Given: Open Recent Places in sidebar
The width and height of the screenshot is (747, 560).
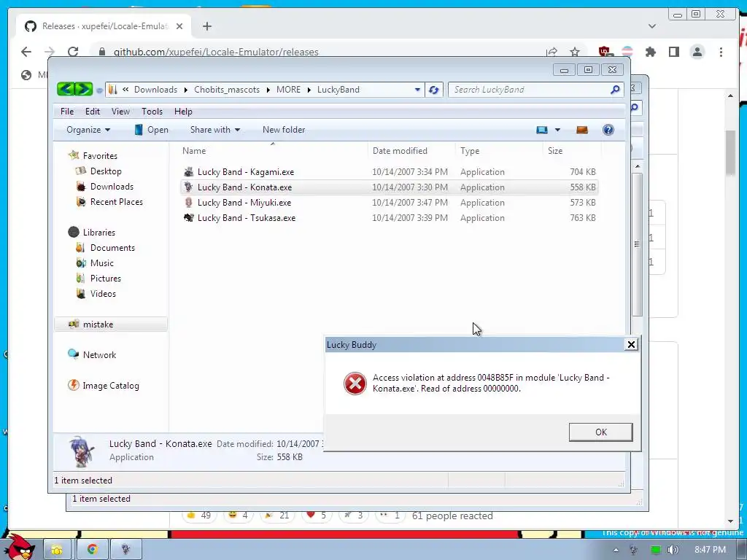Looking at the screenshot, I should [x=117, y=201].
